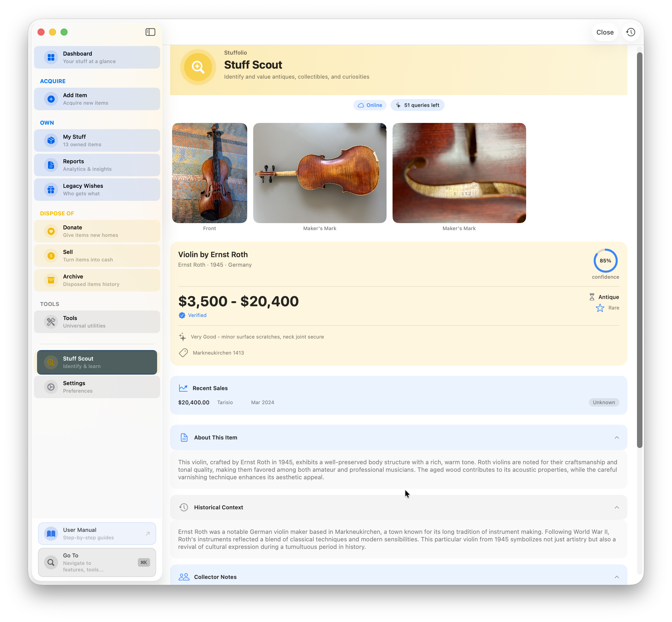Collapse the Collector Notes section
This screenshot has width=672, height=622.
616,577
